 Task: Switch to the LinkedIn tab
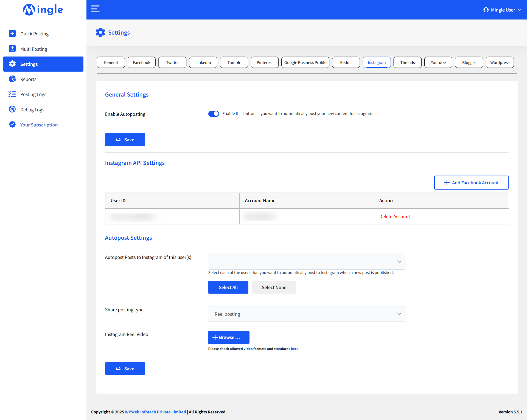point(203,62)
